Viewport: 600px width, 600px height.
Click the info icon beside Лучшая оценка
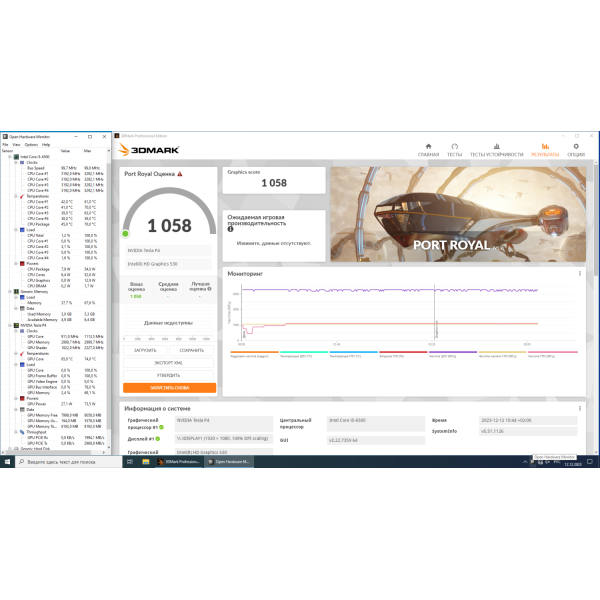pos(209,289)
